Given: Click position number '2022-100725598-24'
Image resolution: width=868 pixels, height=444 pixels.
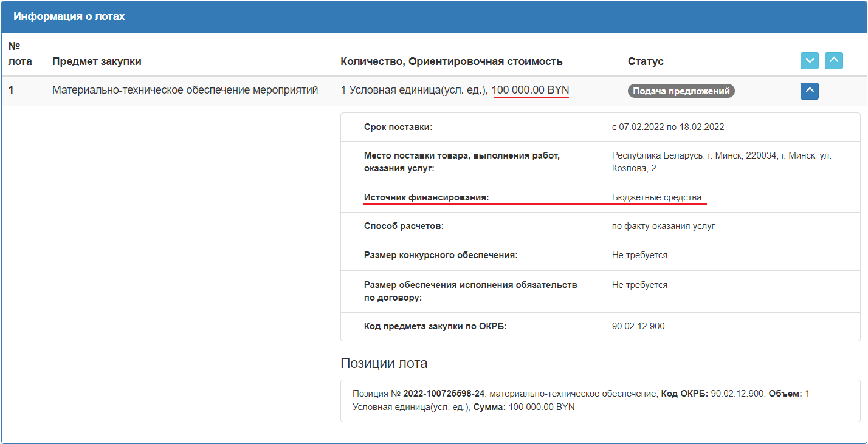Looking at the screenshot, I should 444,394.
